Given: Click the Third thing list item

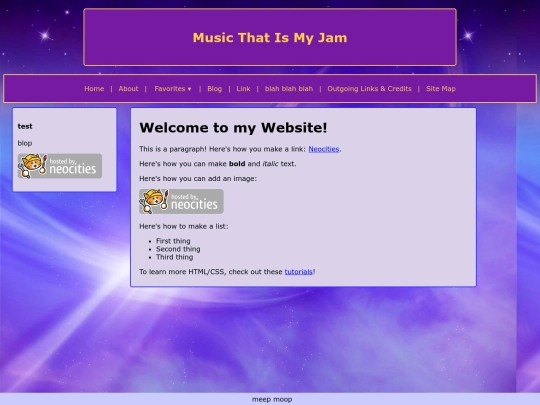Looking at the screenshot, I should [175, 257].
